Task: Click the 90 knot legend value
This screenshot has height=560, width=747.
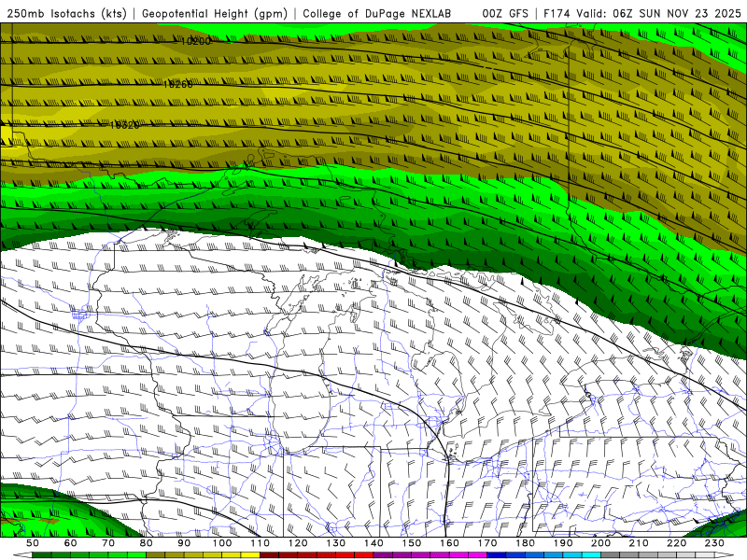Action: tap(184, 543)
